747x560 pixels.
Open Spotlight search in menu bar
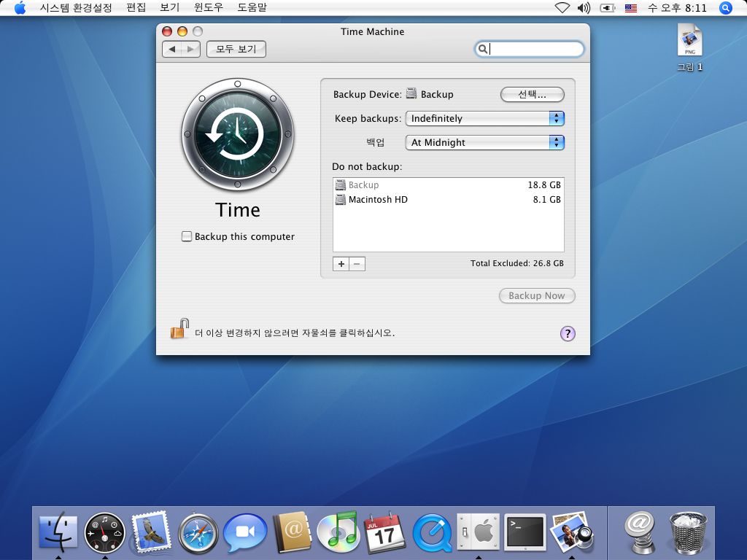pyautogui.click(x=725, y=8)
